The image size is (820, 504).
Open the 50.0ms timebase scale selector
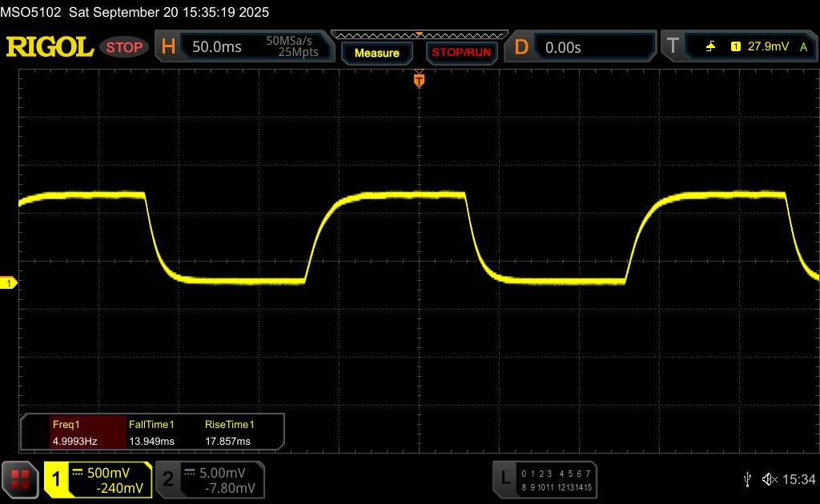217,47
